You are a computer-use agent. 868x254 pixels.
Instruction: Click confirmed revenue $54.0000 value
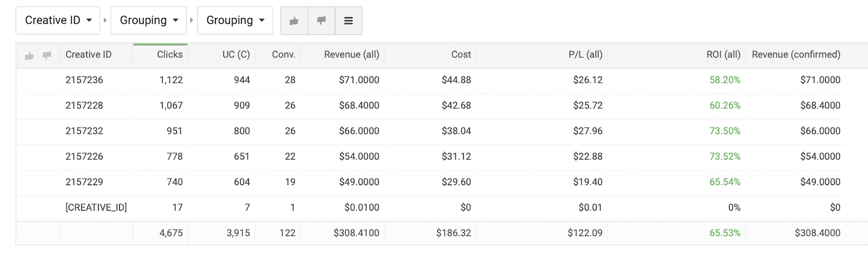[820, 157]
